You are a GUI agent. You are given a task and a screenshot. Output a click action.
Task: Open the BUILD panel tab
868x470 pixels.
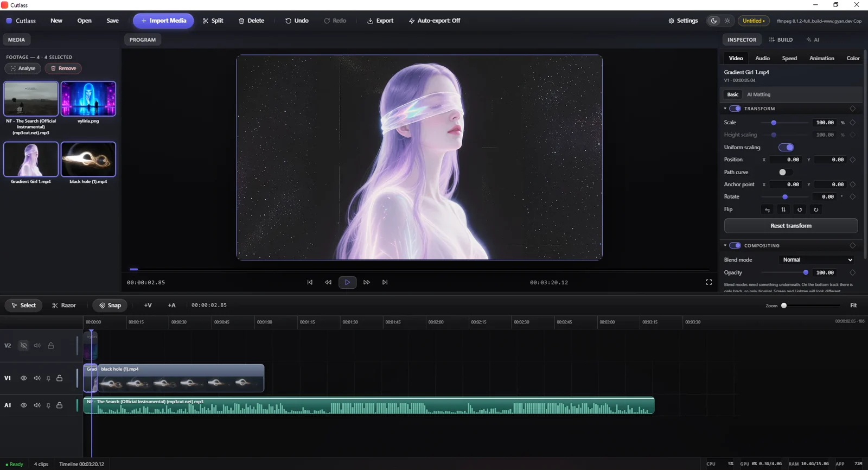coord(781,40)
